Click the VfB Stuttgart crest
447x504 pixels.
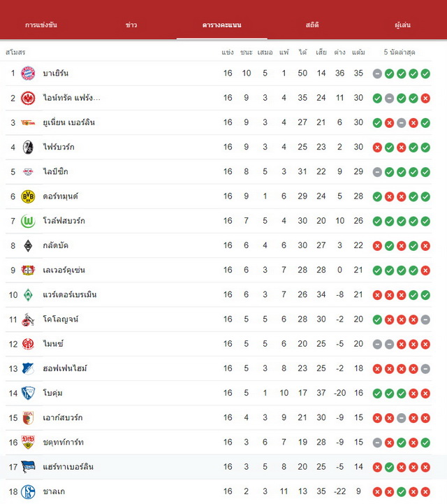(x=28, y=442)
